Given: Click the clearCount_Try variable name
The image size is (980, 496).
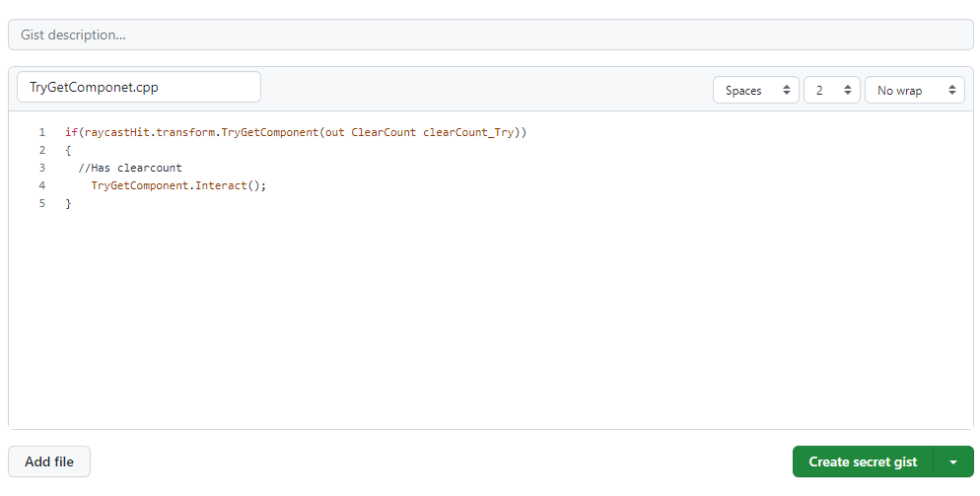Looking at the screenshot, I should (468, 132).
